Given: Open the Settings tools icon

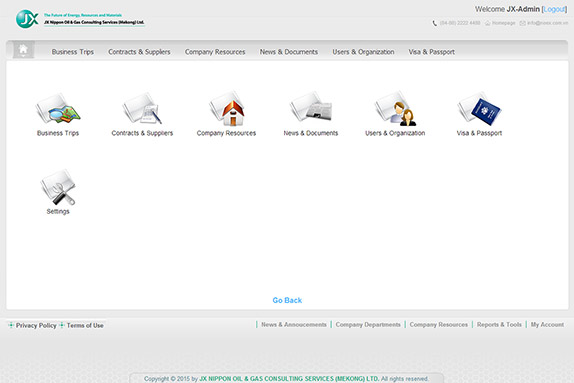Looking at the screenshot, I should [58, 187].
